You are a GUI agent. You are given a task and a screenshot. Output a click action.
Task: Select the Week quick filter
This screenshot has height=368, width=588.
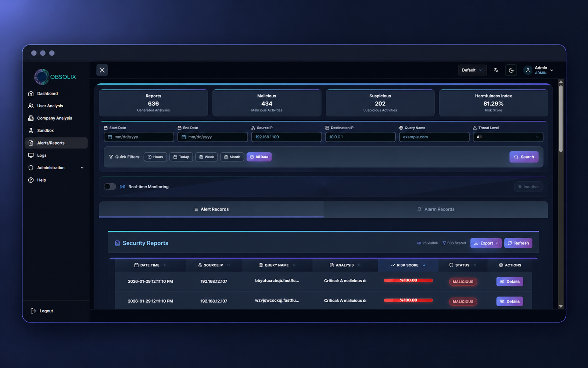click(x=207, y=157)
